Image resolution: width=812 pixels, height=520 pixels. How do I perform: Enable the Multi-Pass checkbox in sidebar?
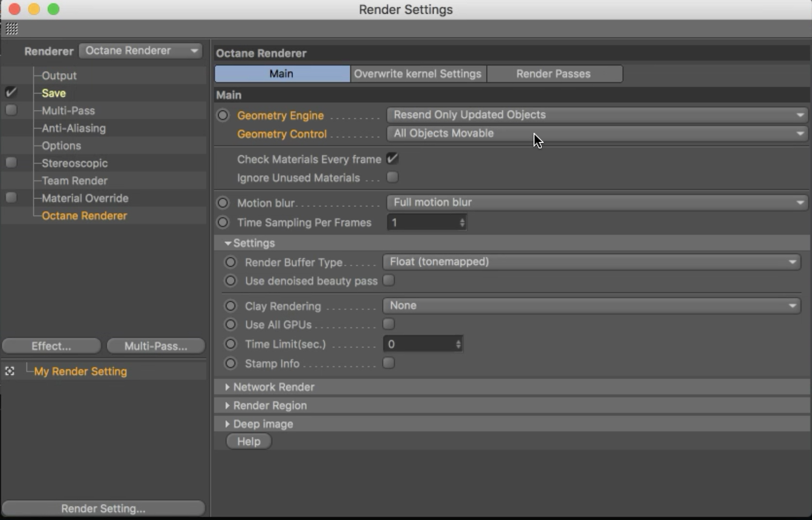11,110
